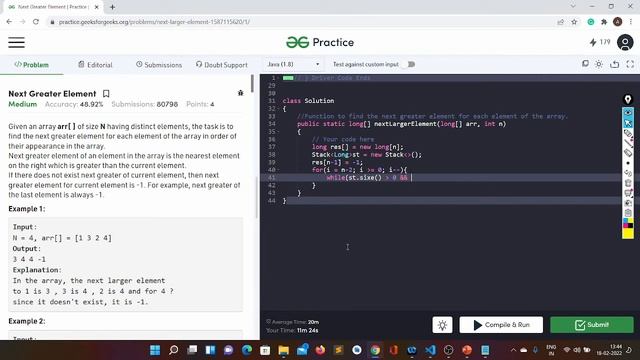This screenshot has height=360, width=640.
Task: Switch to the Editorial tab
Action: [x=95, y=64]
